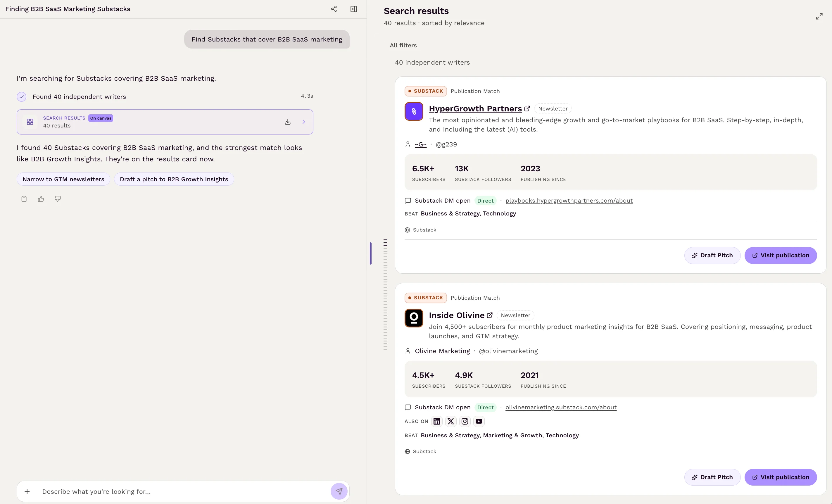Screen dimensions: 832x504
Task: Open Olivine Marketing author link
Action: (442, 351)
